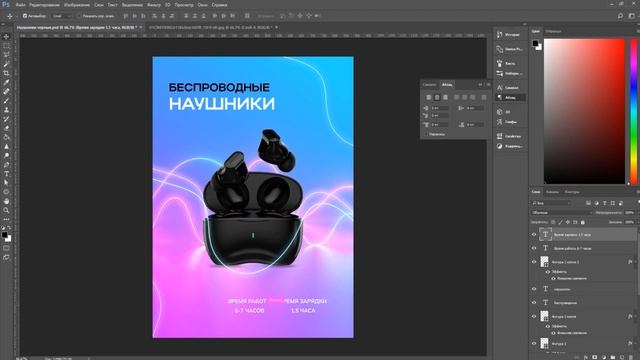Select the Rectangular Marquee tool
This screenshot has height=360, width=640.
click(6, 46)
